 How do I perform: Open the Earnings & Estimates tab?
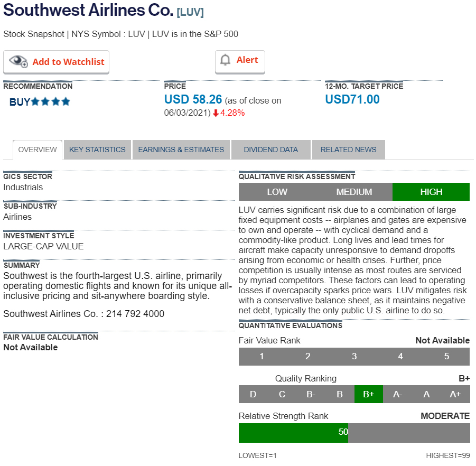pos(181,150)
